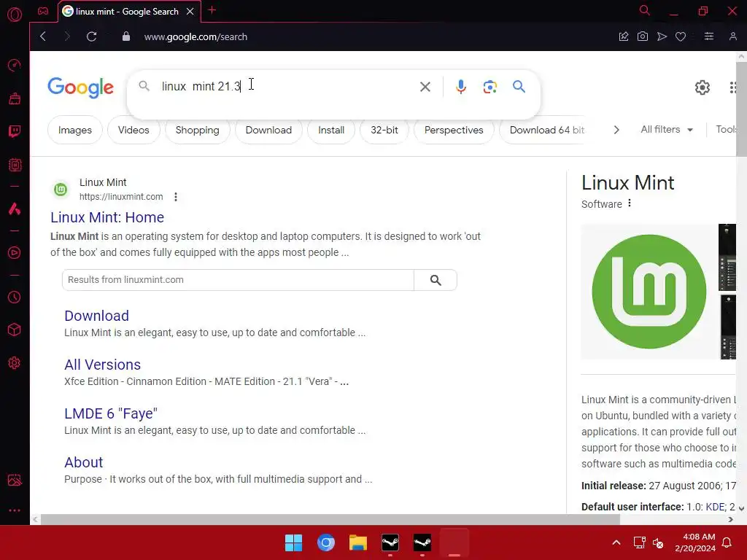The width and height of the screenshot is (747, 560).
Task: Open Easy Setup sliders icon
Action: tap(709, 36)
